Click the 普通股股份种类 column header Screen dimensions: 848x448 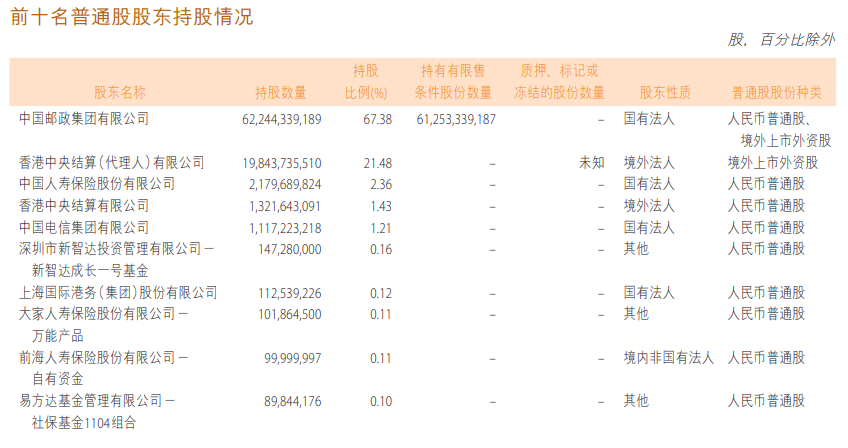click(776, 93)
